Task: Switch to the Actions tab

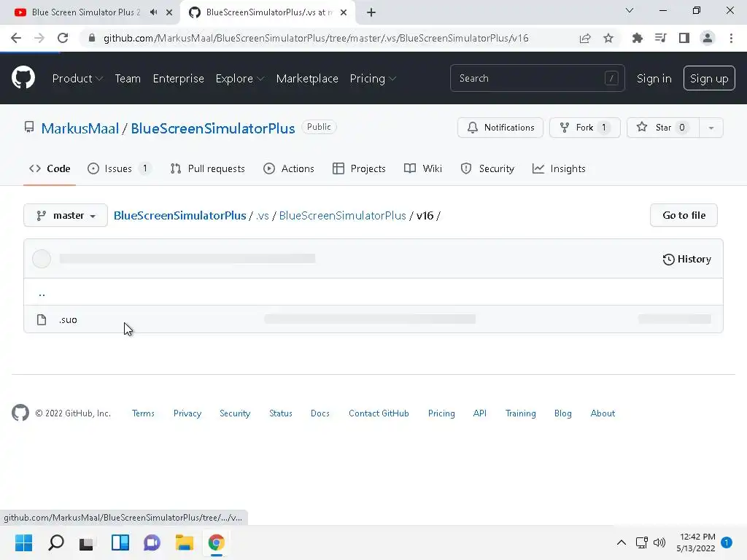Action: [x=289, y=168]
